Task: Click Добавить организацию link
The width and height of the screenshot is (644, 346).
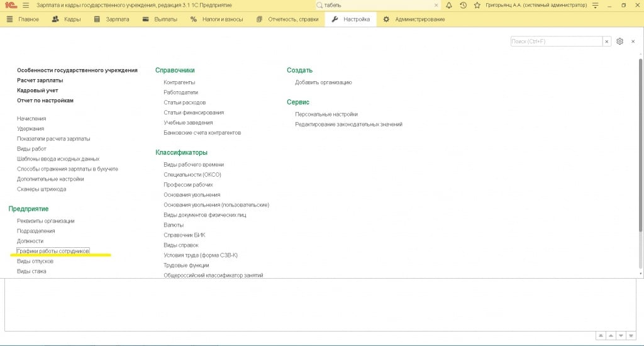Action: 323,82
